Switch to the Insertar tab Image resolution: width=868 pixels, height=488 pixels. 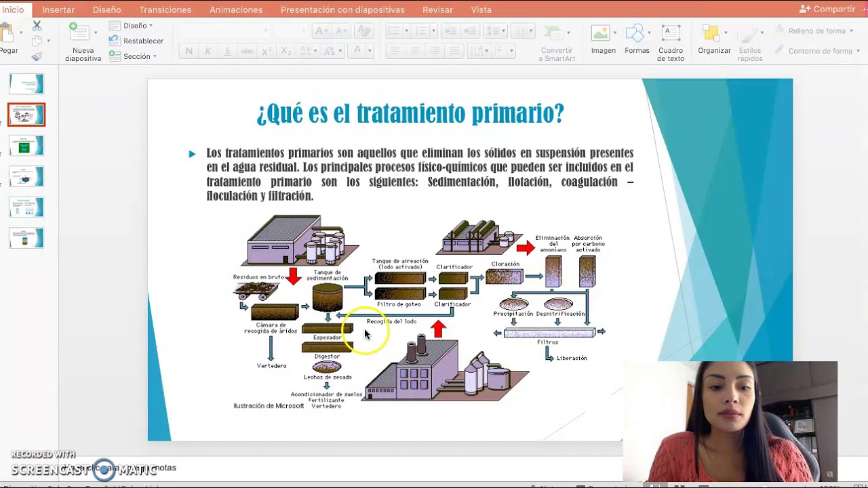pos(58,9)
